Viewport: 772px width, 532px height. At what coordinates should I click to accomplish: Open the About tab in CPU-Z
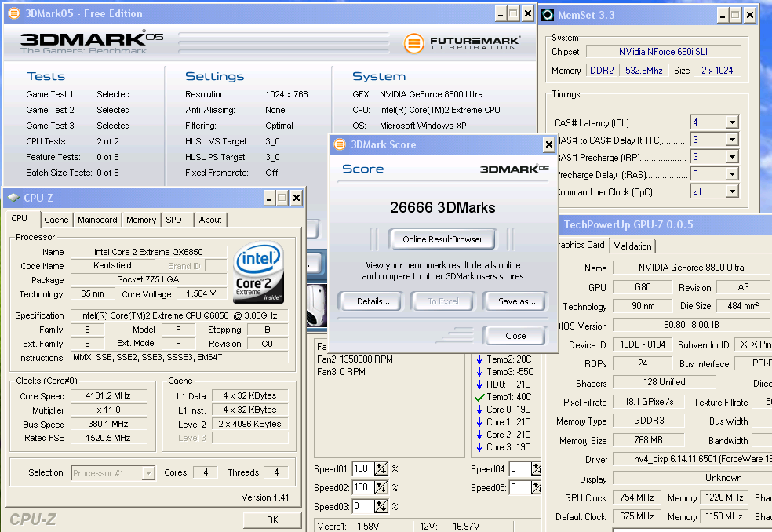point(210,220)
